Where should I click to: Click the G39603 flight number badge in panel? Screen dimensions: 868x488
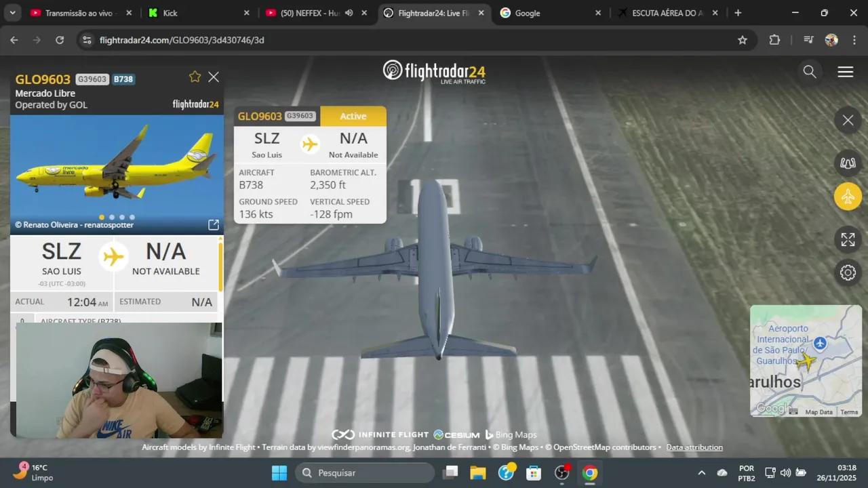pyautogui.click(x=92, y=79)
